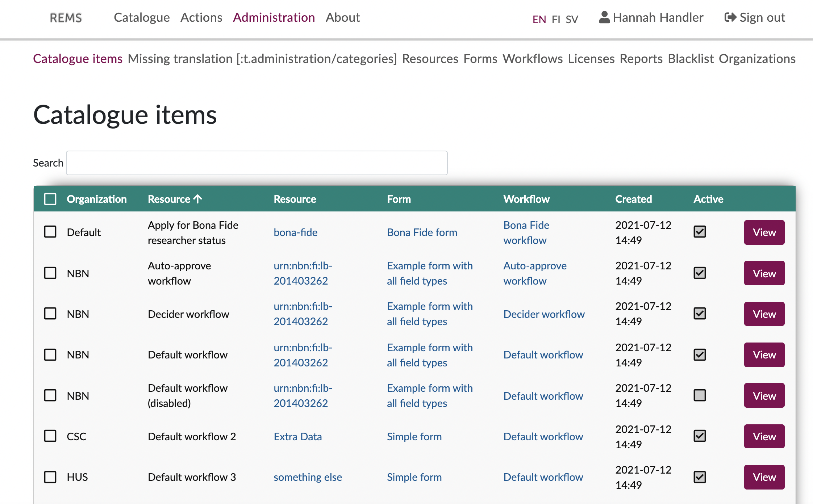813x504 pixels.
Task: Toggle Active checkbox for Default workflow (disabled)
Action: tap(700, 395)
